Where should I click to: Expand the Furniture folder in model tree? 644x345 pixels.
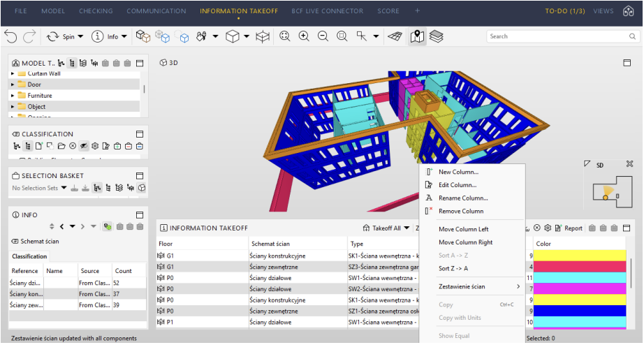[13, 95]
